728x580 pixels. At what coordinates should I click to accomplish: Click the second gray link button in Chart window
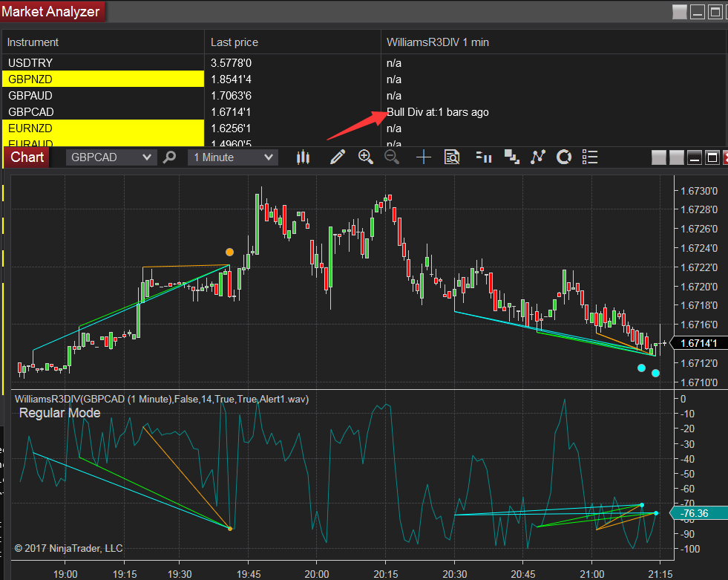coord(676,157)
